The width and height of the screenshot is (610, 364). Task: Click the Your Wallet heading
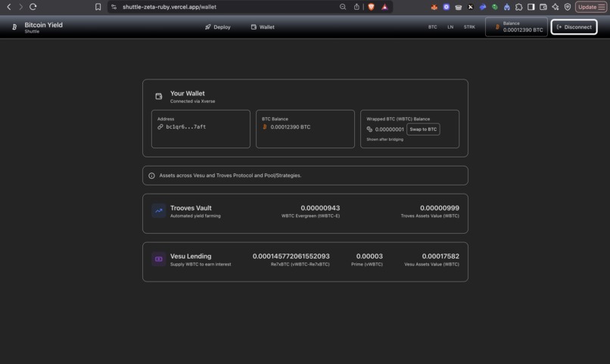pyautogui.click(x=187, y=93)
